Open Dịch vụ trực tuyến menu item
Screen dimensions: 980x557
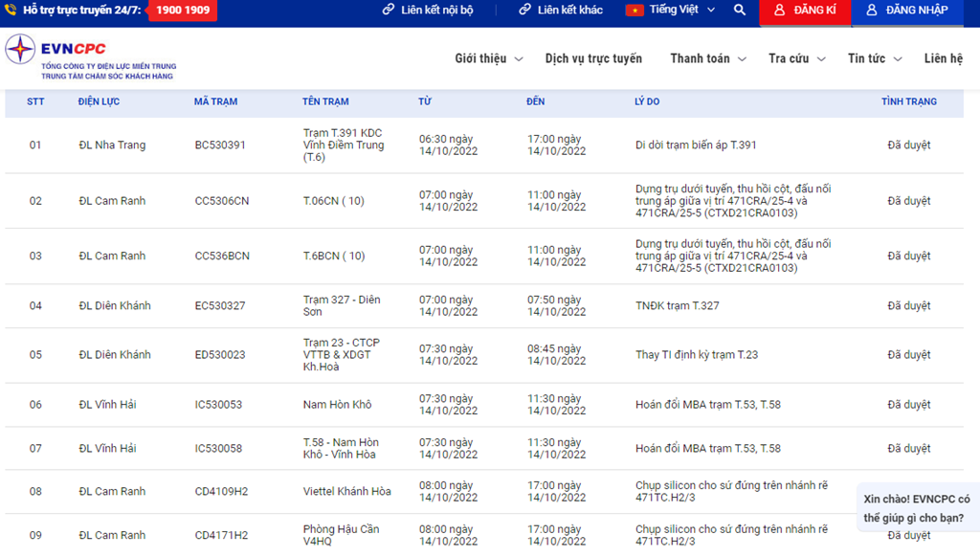pos(593,58)
